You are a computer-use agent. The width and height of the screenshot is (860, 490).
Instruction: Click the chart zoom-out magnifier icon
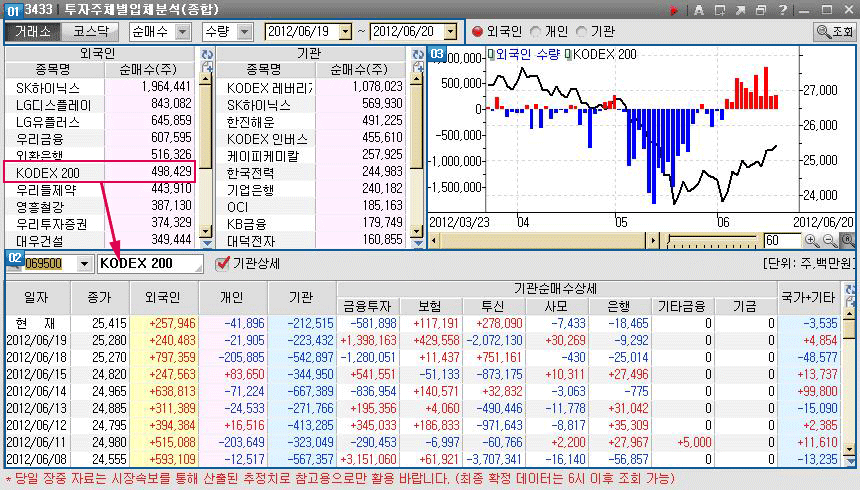click(830, 241)
